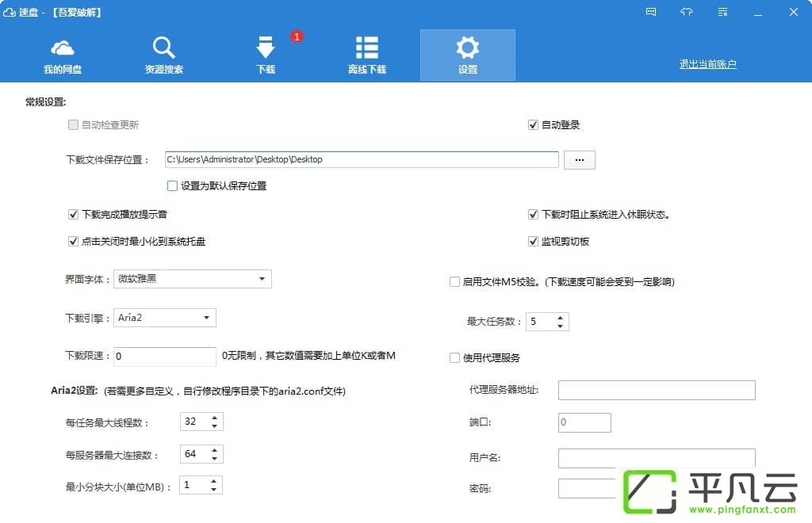Viewport: 812px width, 523px height.
Task: Decrease 最小分块大小 with down arrow
Action: (x=213, y=489)
